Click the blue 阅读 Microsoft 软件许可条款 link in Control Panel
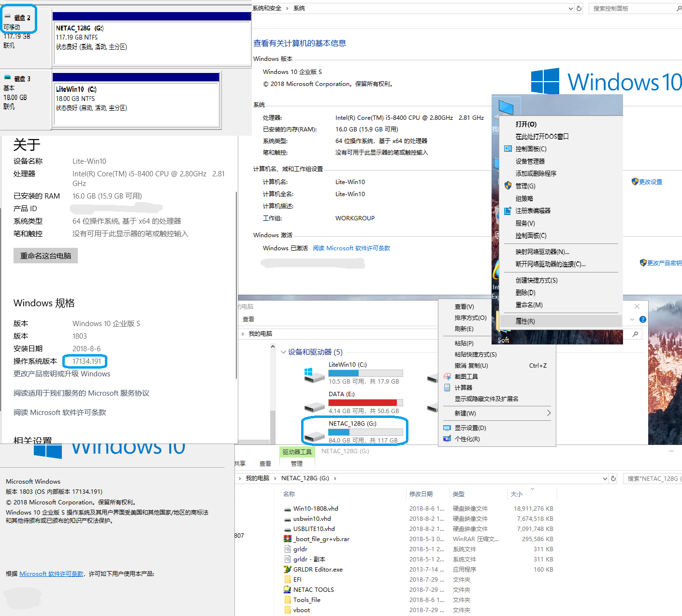 coord(351,248)
